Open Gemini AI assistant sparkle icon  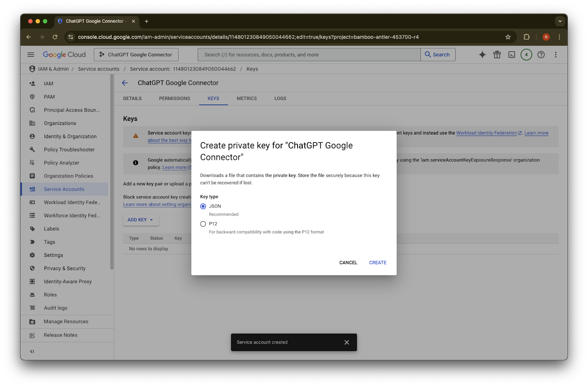click(482, 55)
